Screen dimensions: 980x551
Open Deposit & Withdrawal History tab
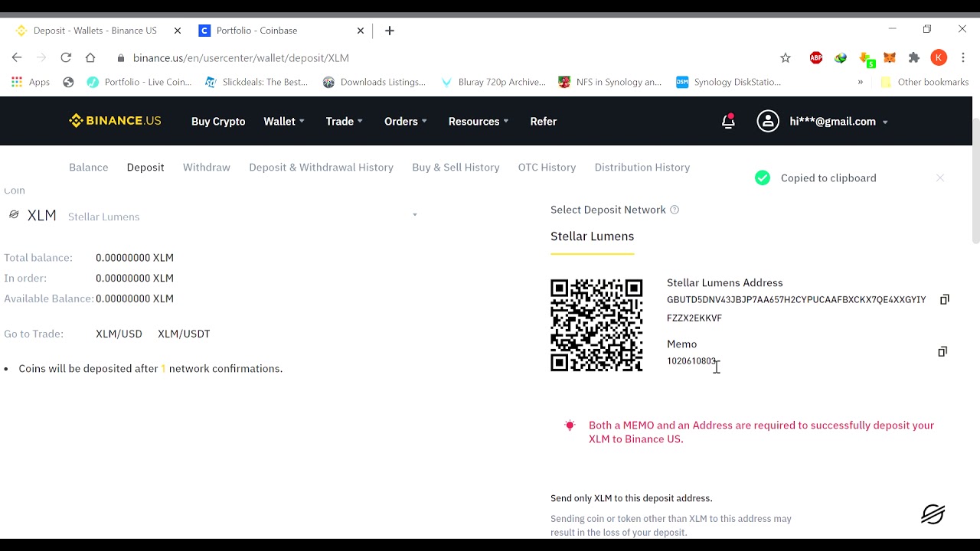pyautogui.click(x=321, y=167)
